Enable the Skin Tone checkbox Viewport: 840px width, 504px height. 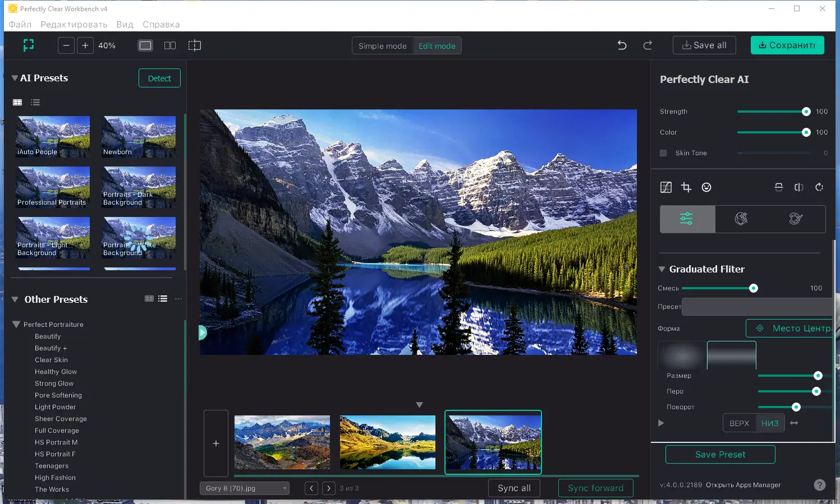coord(663,153)
